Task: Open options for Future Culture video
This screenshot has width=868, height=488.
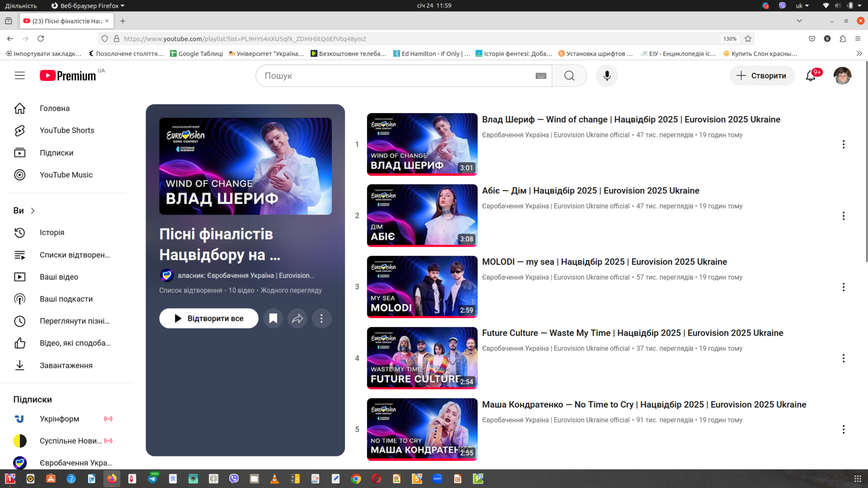Action: (x=844, y=358)
